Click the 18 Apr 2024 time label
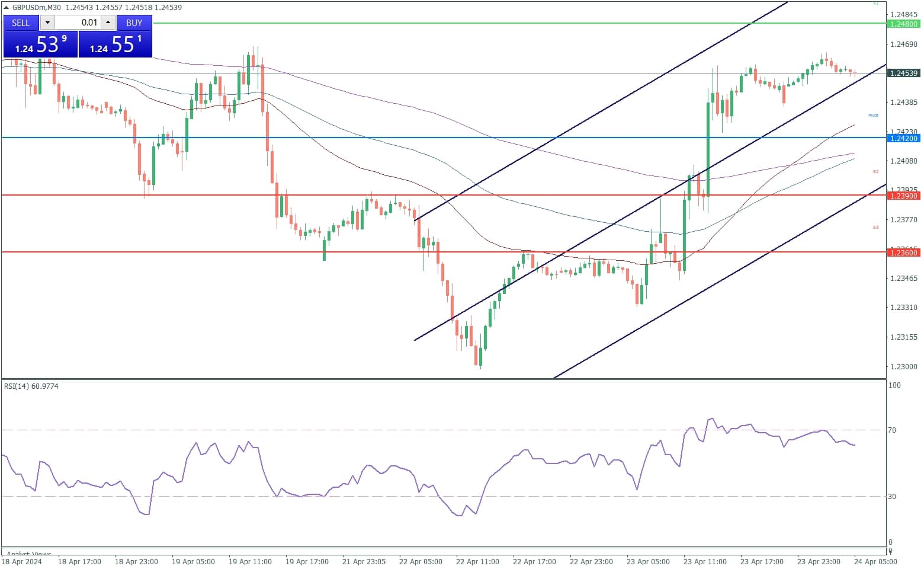Image resolution: width=924 pixels, height=569 pixels. pos(22,561)
